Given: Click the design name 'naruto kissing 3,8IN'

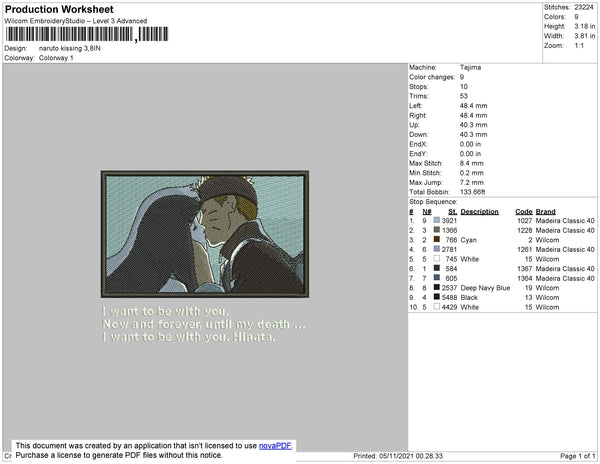Looking at the screenshot, I should click(x=70, y=49).
